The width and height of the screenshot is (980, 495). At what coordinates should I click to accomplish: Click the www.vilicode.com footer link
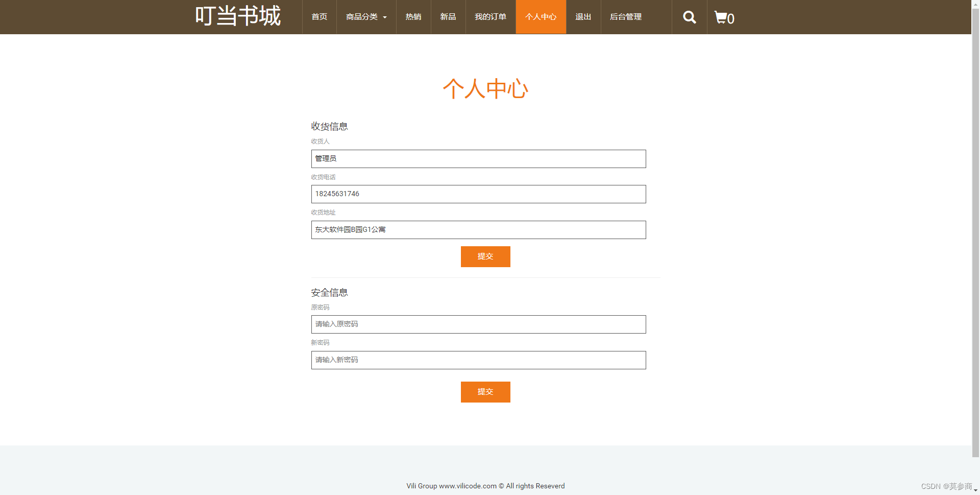pos(468,486)
